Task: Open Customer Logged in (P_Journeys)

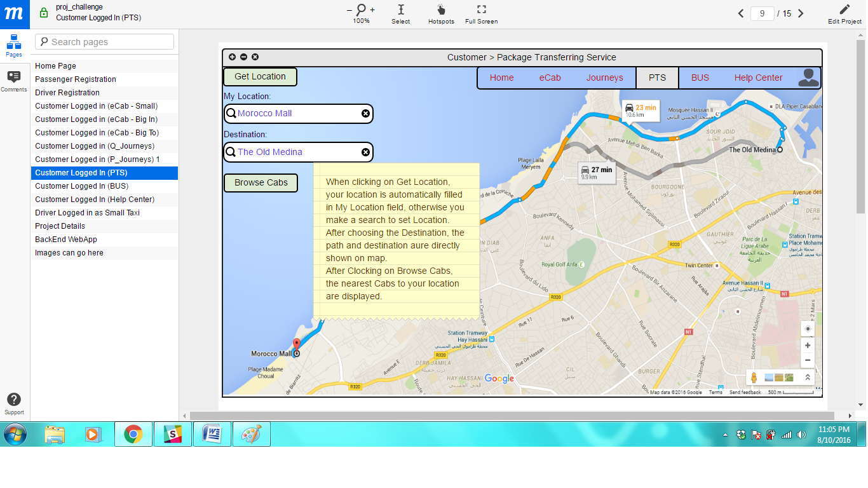Action: pyautogui.click(x=104, y=159)
